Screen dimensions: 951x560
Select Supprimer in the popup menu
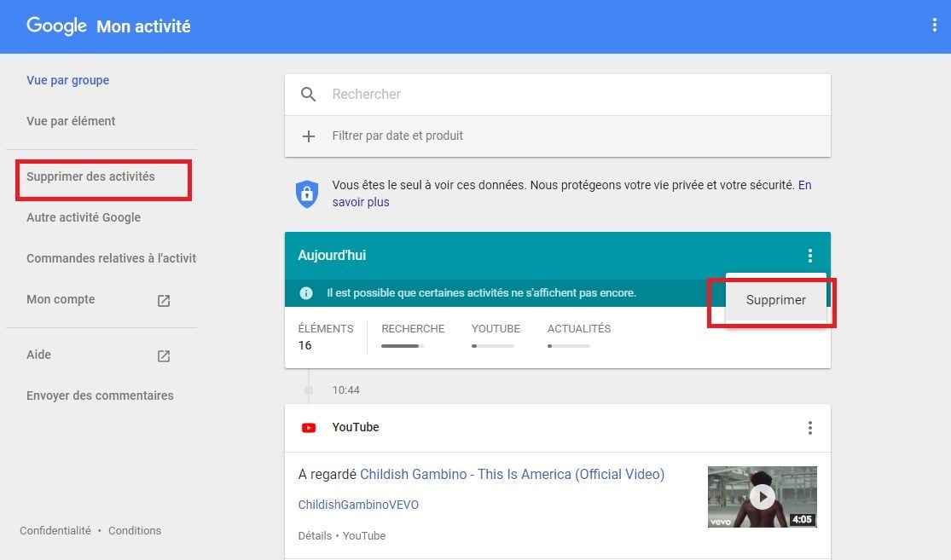(x=775, y=300)
